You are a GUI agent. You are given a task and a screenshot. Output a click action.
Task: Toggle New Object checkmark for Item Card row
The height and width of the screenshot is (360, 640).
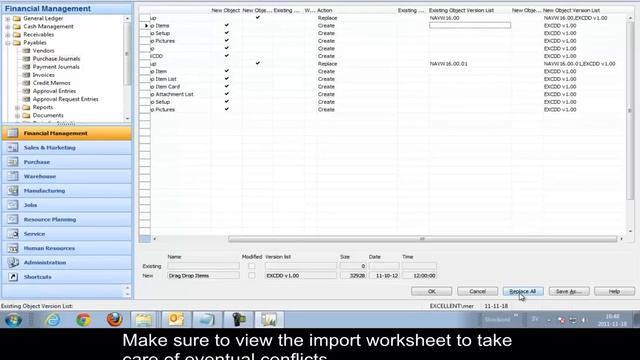(227, 87)
